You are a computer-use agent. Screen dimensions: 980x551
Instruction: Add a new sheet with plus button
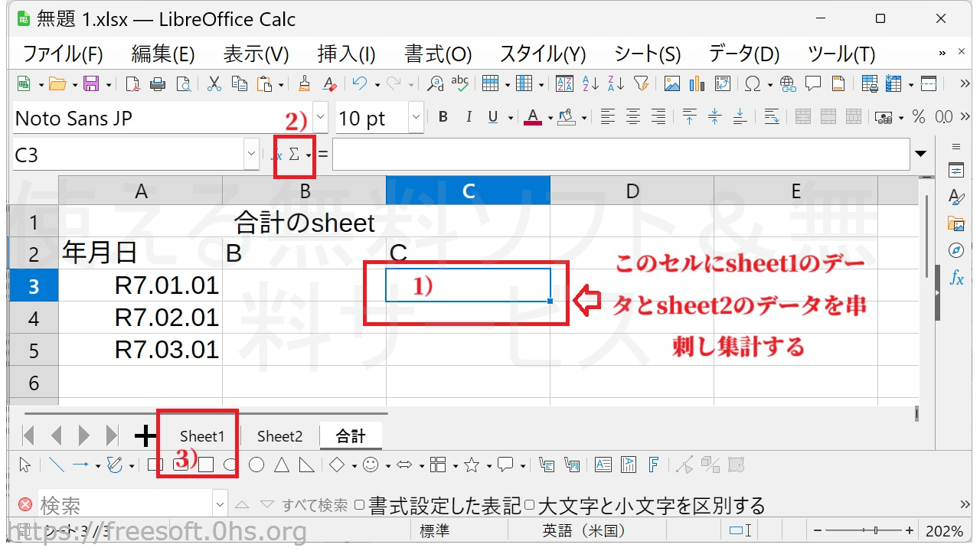click(145, 436)
